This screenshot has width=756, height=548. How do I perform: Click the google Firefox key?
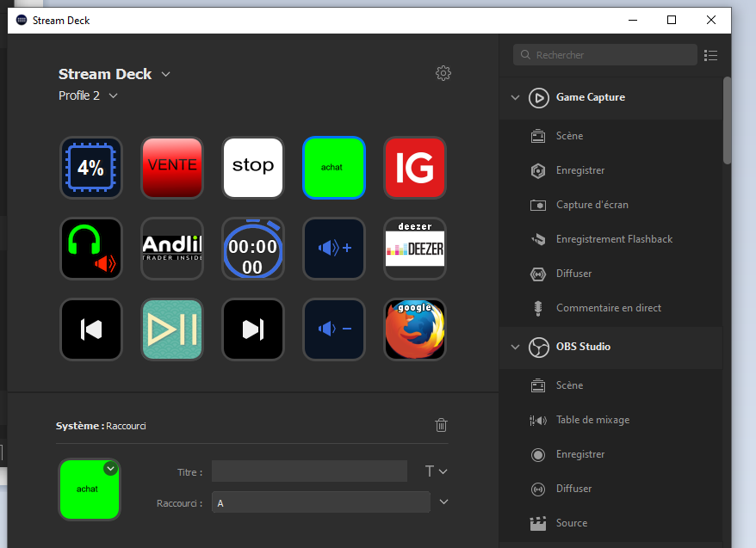pyautogui.click(x=415, y=329)
